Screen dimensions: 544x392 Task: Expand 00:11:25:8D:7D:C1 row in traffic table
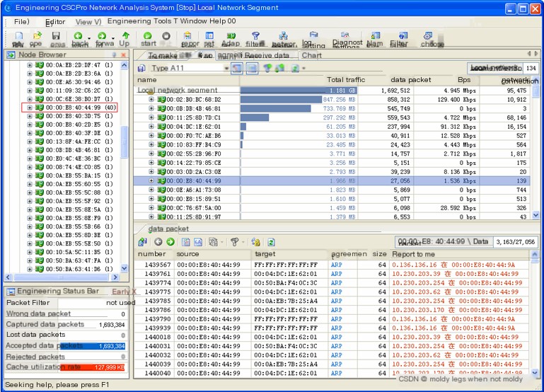point(151,117)
